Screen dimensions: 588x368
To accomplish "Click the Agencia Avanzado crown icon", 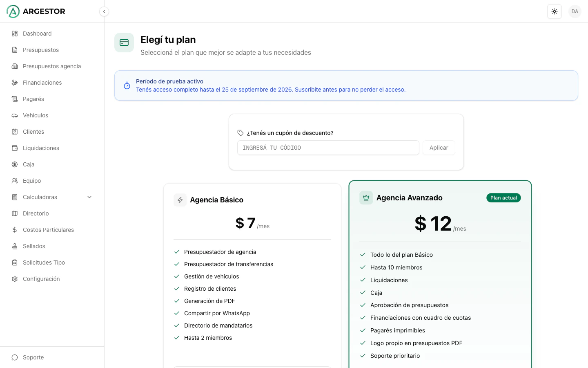I will pos(366,198).
